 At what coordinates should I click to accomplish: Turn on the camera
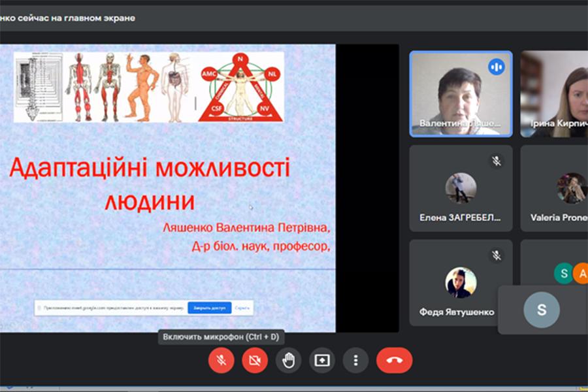pos(255,360)
